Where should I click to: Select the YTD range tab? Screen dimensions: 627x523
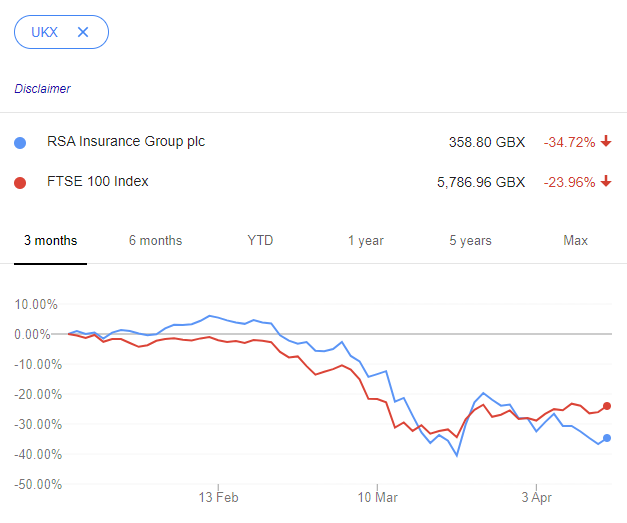pos(260,240)
